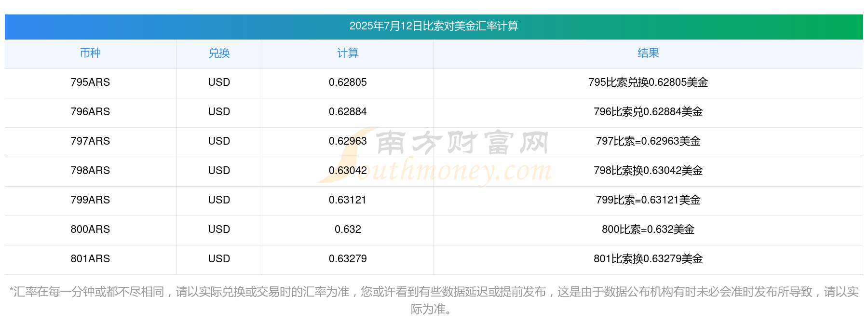Select the 800ARS cell
Viewport: 868px width, 324px height.
(x=90, y=229)
